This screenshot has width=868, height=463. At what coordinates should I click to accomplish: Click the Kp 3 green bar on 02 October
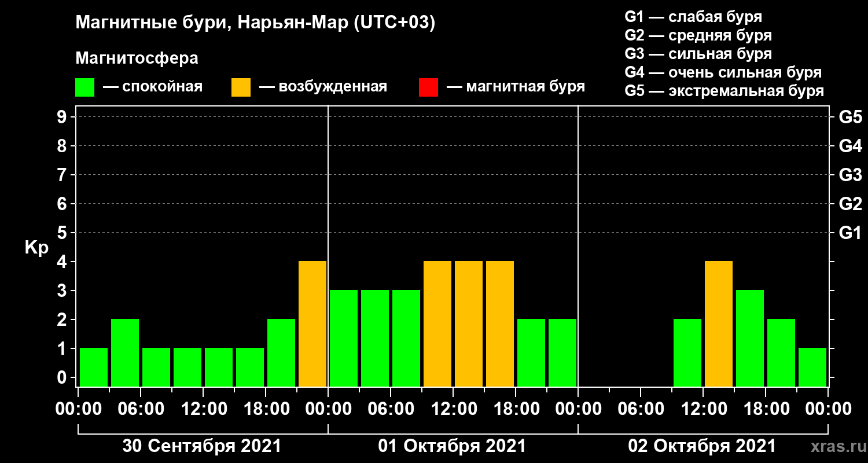point(750,339)
